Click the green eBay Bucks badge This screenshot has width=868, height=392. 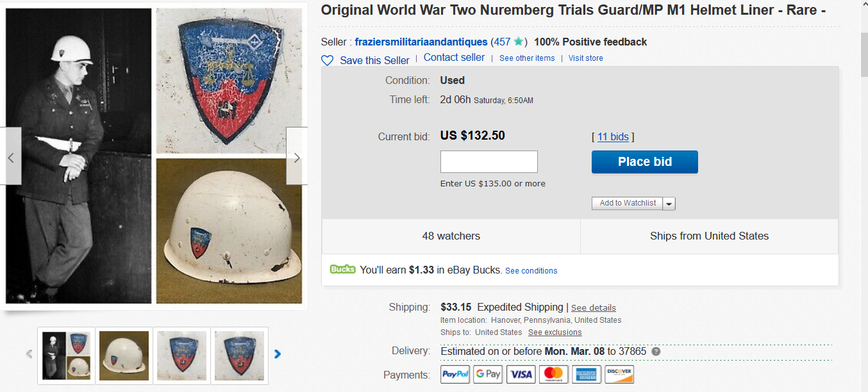pos(342,269)
